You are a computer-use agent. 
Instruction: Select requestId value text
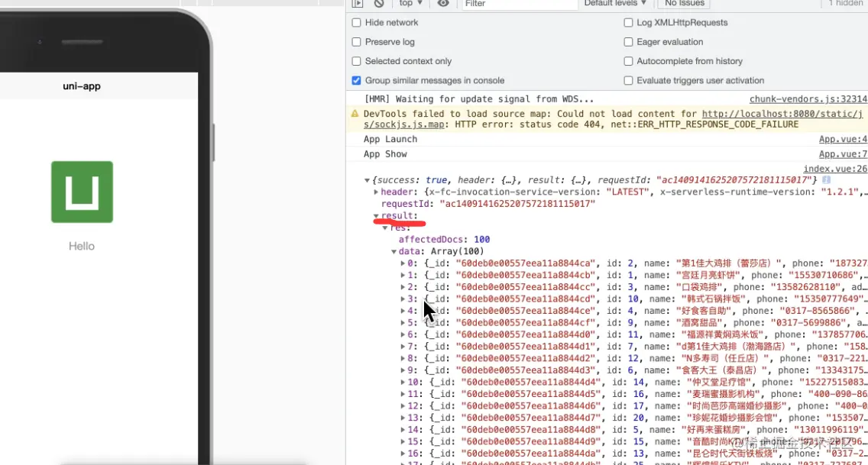tap(517, 204)
